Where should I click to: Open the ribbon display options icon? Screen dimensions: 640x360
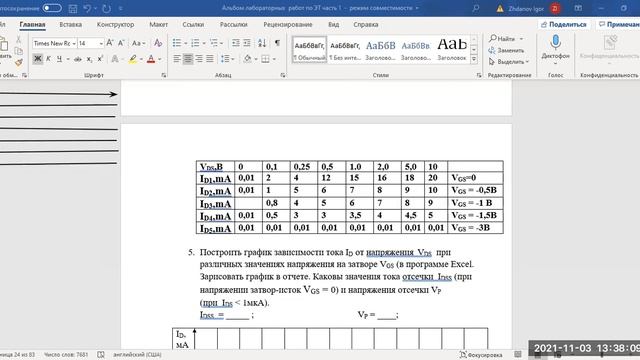578,8
